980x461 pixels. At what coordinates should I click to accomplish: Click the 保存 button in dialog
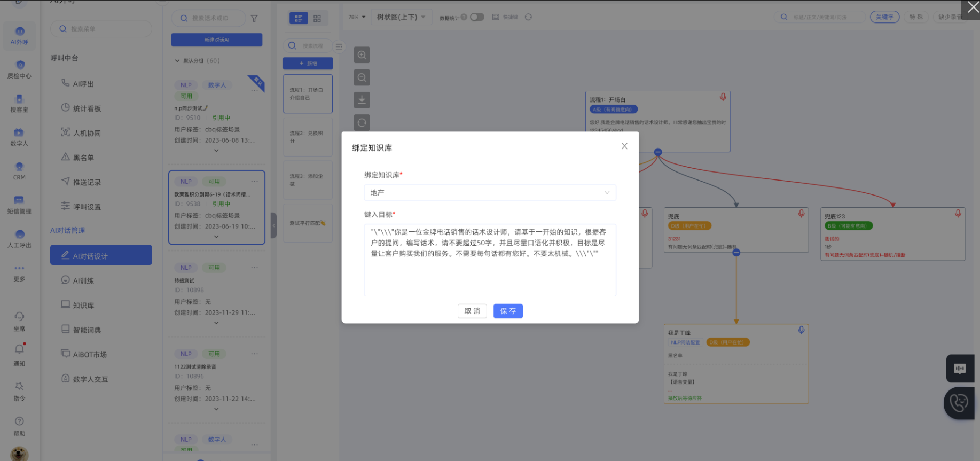(x=507, y=311)
